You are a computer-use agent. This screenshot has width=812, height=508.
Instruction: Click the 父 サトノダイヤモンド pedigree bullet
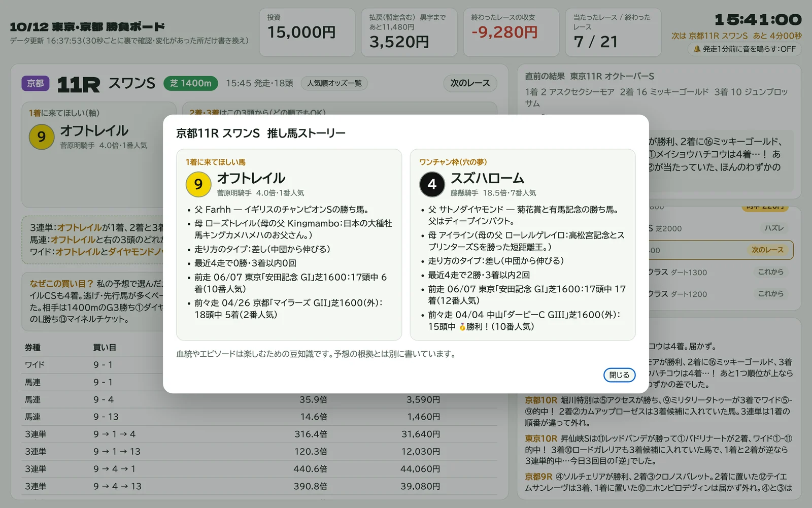pyautogui.click(x=523, y=215)
